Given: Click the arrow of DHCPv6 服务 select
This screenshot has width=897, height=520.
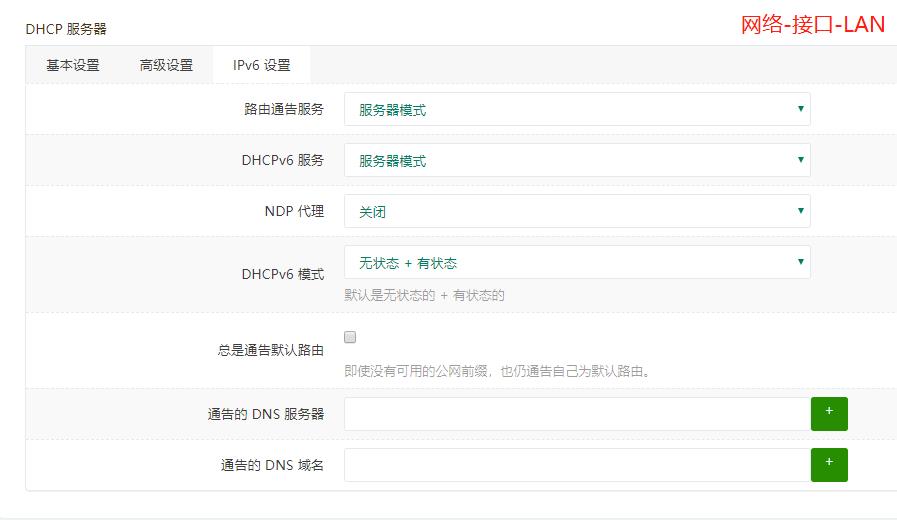Looking at the screenshot, I should 800,160.
